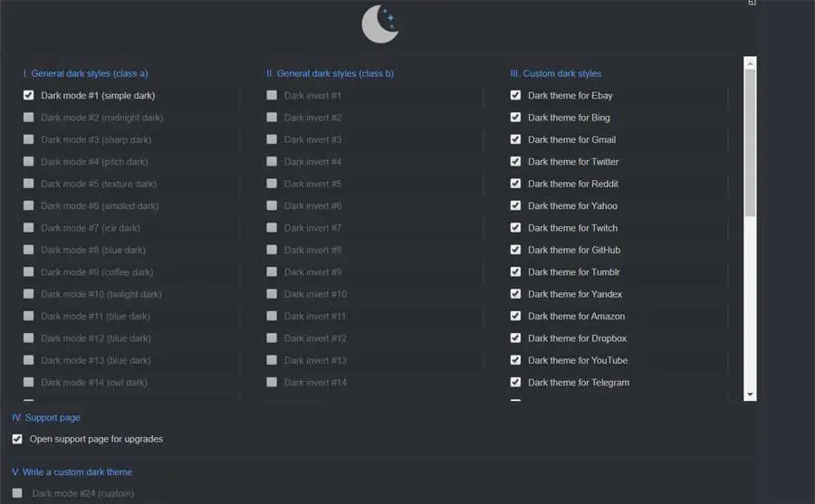Uncheck Dark mode #1 (simple dark)
Image resolution: width=815 pixels, height=504 pixels.
click(29, 95)
